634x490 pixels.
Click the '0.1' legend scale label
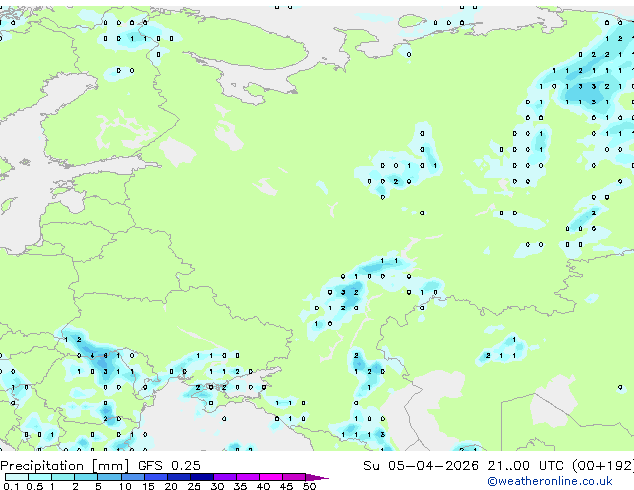pos(11,486)
